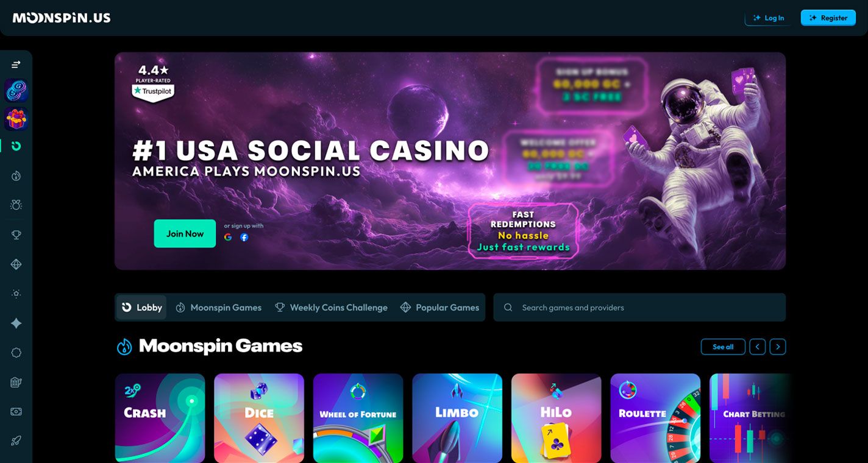Sign up with Google icon
The width and height of the screenshot is (868, 463).
coord(228,237)
